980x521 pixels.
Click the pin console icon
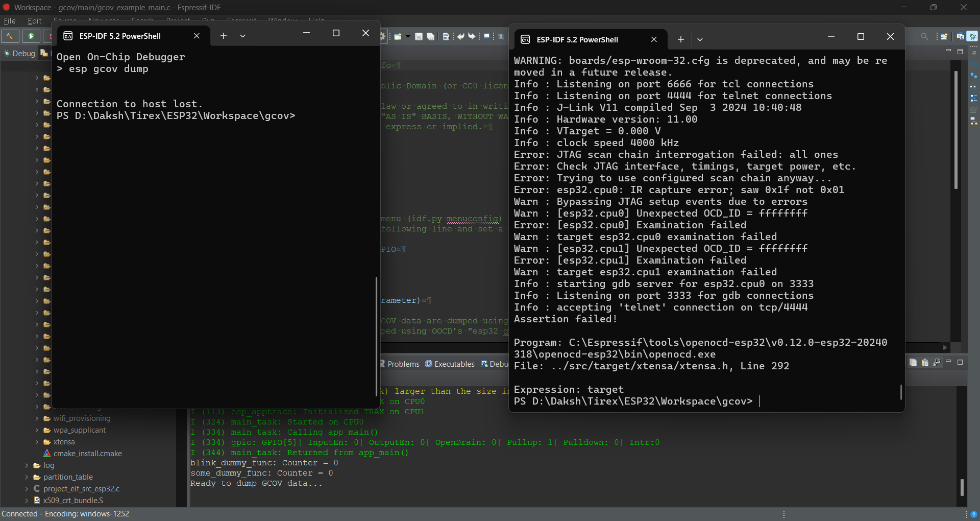tap(937, 362)
